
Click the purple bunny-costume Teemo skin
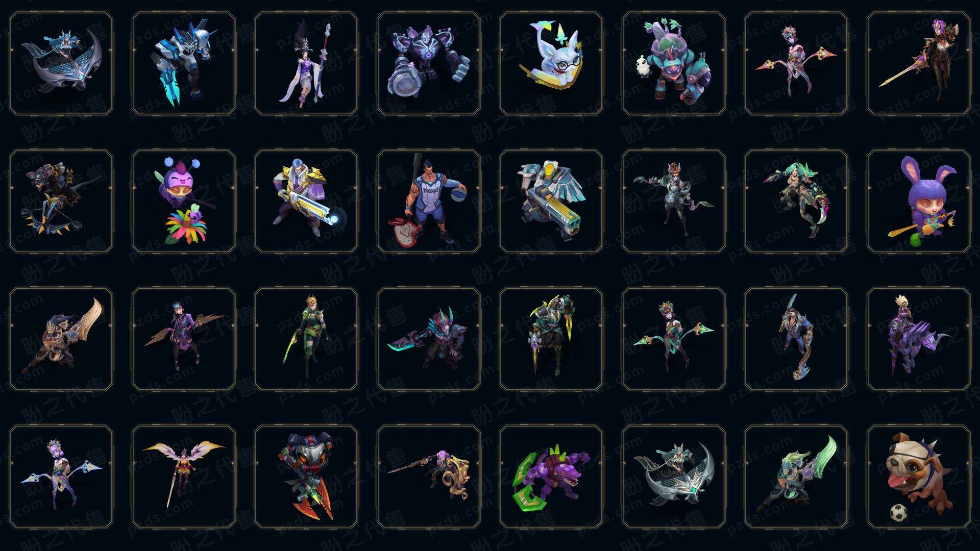click(919, 201)
